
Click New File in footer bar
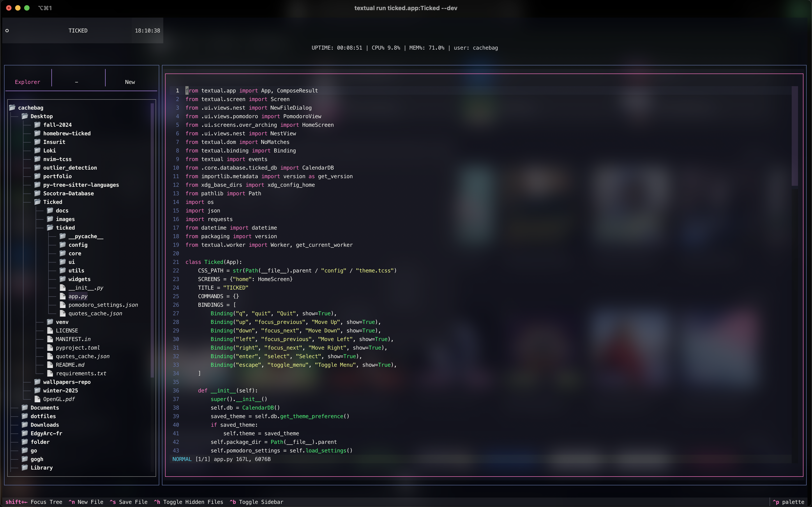[x=86, y=502]
